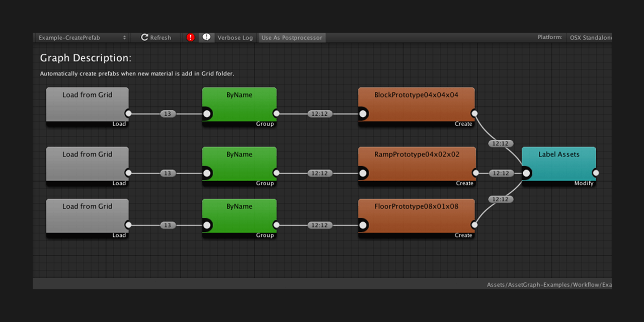Click the input port of the middle ByName node
This screenshot has width=644, height=322.
(x=207, y=173)
